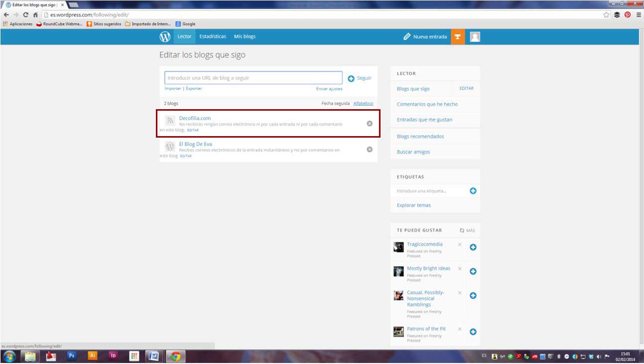Sort the blog list by Alfabético

click(x=363, y=103)
